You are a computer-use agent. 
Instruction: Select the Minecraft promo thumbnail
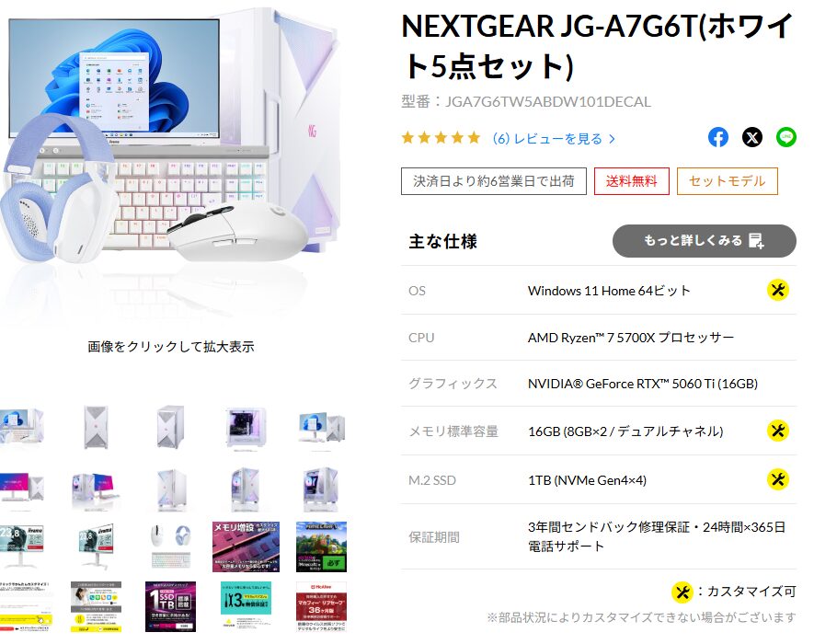coord(321,546)
